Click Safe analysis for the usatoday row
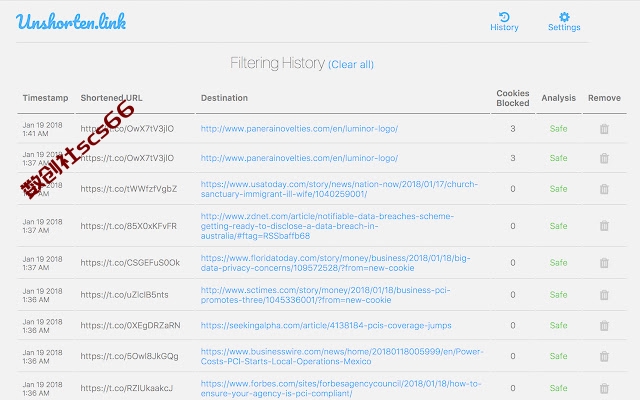640x400 pixels. (558, 189)
